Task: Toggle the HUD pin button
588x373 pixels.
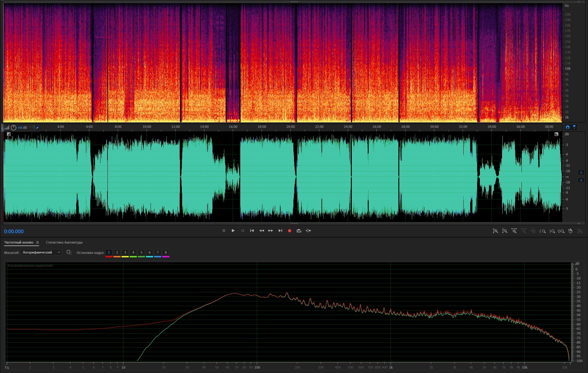Action: (x=37, y=128)
